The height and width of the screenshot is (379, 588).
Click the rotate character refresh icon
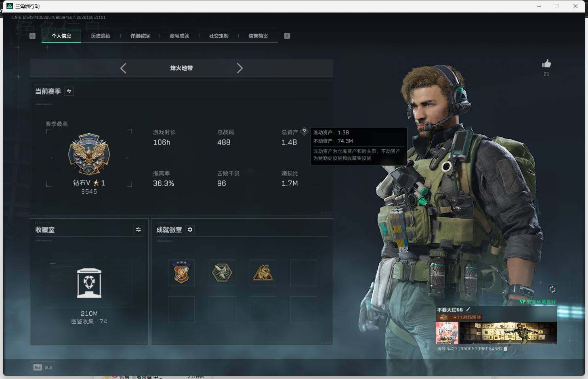pyautogui.click(x=552, y=289)
